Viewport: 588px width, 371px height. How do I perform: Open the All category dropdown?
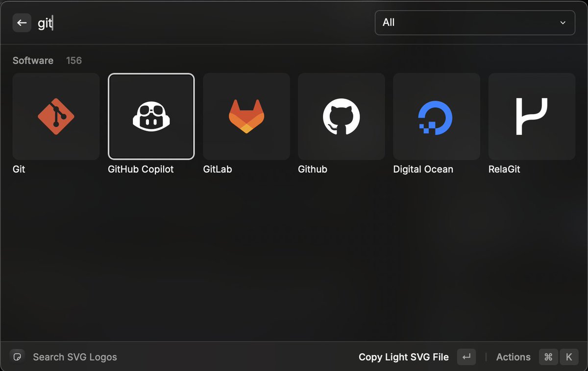pyautogui.click(x=475, y=23)
